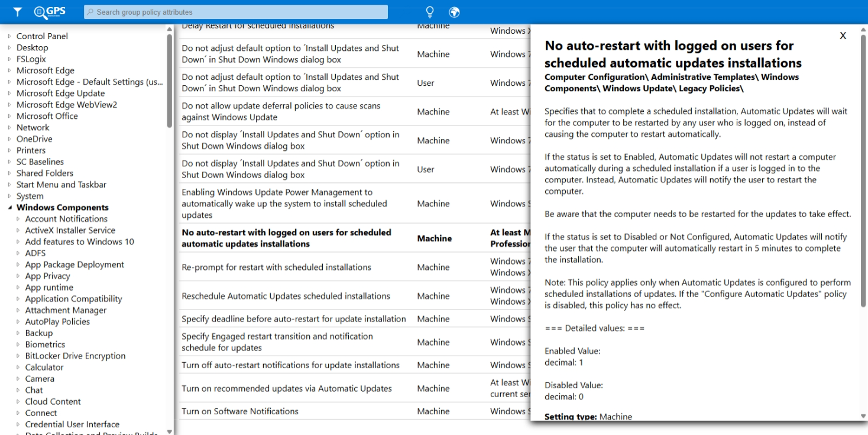This screenshot has width=868, height=435.
Task: Open Backup category
Action: tap(39, 333)
